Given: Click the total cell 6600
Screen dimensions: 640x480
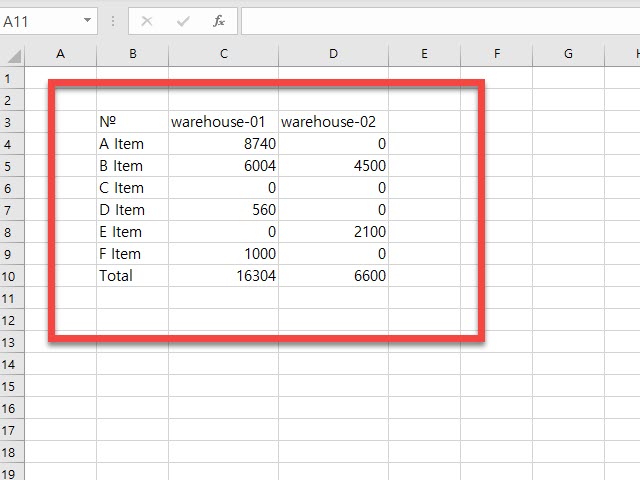Looking at the screenshot, I should [333, 276].
